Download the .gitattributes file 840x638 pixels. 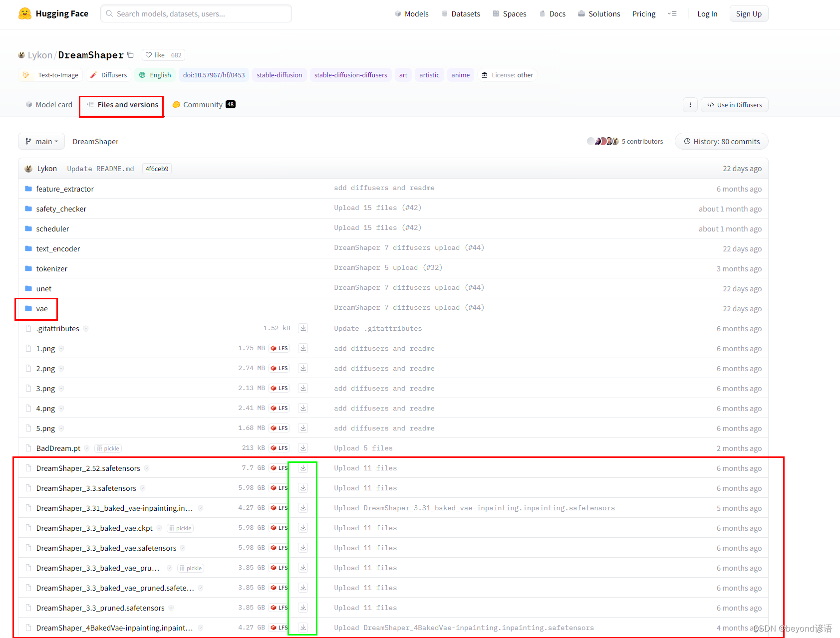[x=303, y=328]
